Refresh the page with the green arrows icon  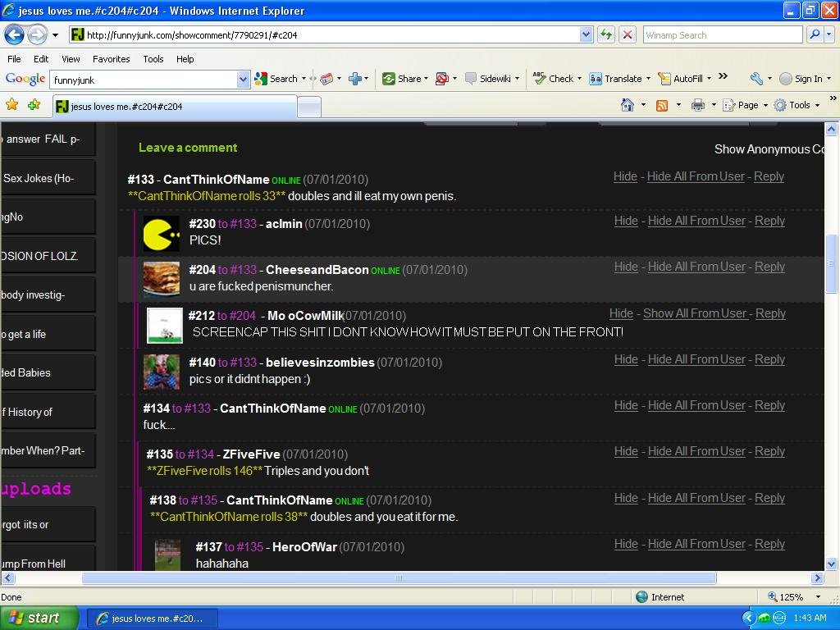[606, 34]
